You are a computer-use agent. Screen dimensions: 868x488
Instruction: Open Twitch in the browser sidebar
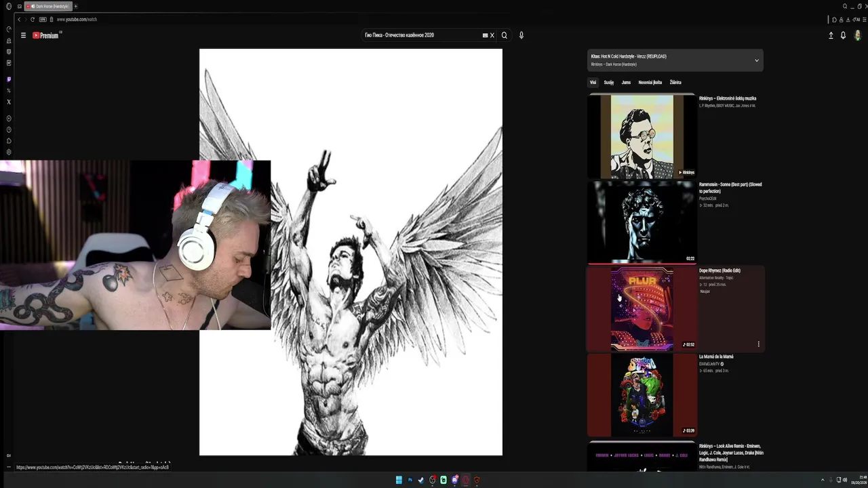(x=9, y=79)
